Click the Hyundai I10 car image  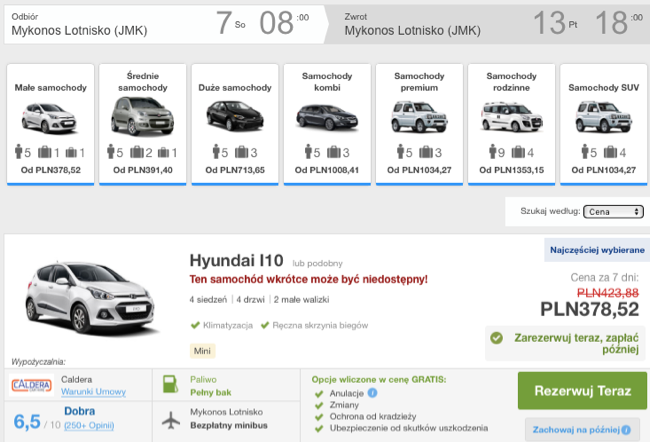point(90,297)
